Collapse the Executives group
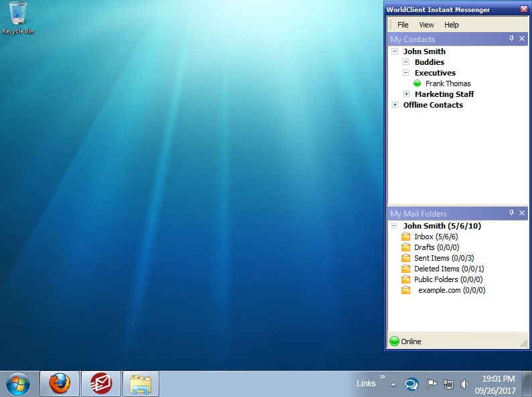The width and height of the screenshot is (532, 397). (406, 73)
